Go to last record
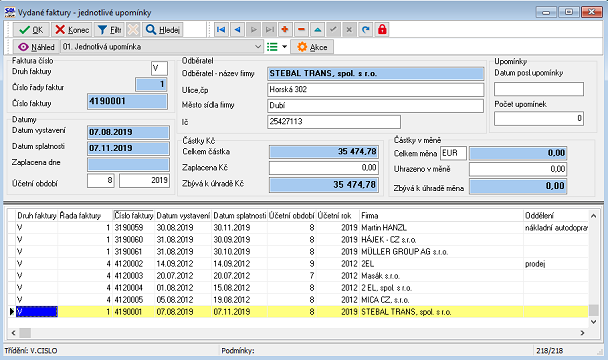Screen dimensions: 608x360 pos(269,29)
